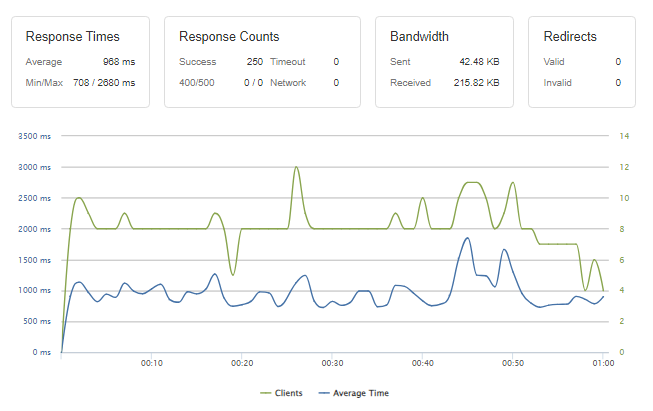The width and height of the screenshot is (653, 411).
Task: Toggle the Clients series in the legend
Action: 289,393
